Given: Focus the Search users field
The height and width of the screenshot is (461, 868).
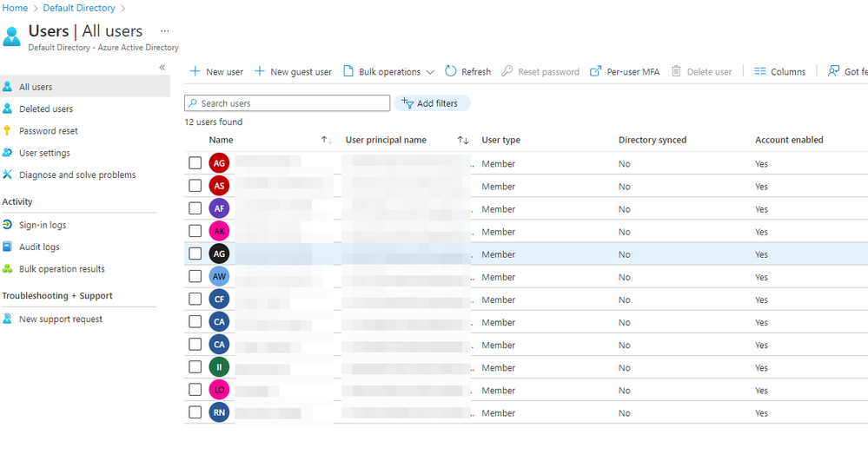Looking at the screenshot, I should (288, 103).
